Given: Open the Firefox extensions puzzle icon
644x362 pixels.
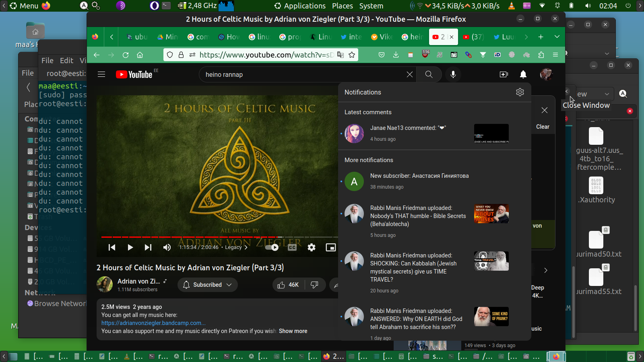Looking at the screenshot, I should click(541, 55).
